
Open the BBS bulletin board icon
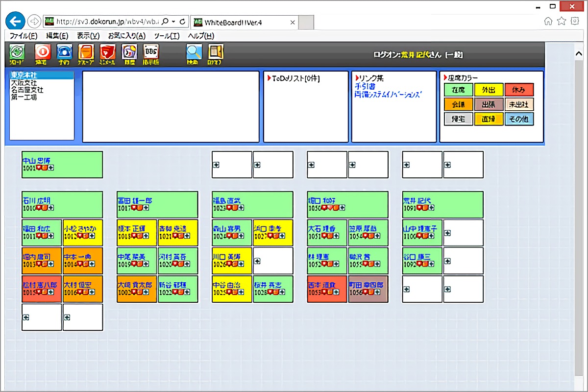[151, 52]
